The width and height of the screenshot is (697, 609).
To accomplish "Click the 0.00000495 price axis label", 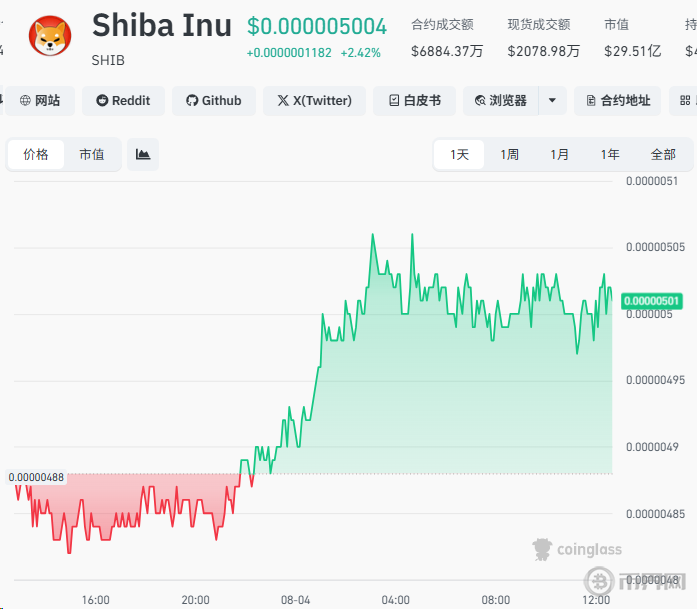I will pos(655,380).
